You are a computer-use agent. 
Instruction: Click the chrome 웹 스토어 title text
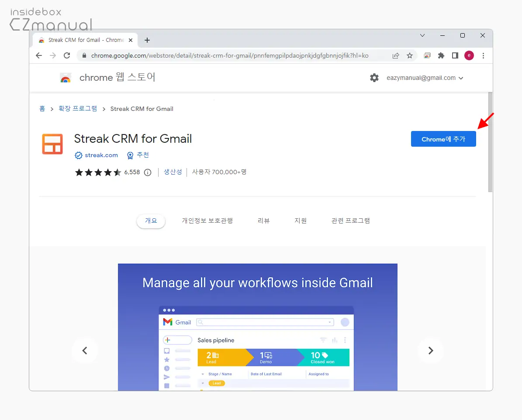click(117, 78)
